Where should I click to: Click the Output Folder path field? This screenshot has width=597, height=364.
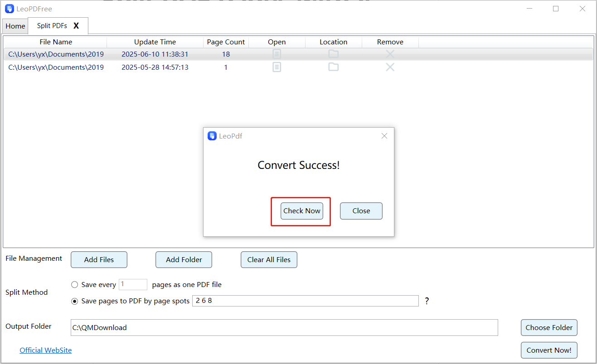(284, 328)
